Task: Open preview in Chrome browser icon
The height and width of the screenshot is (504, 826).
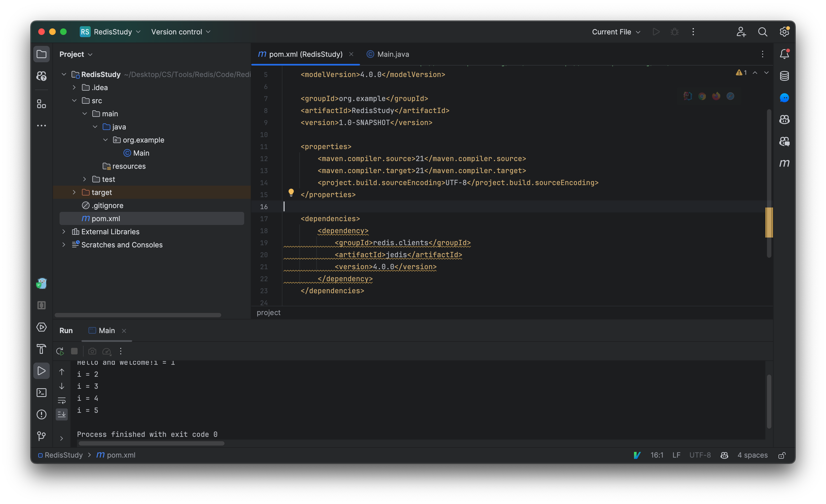Action: [702, 96]
